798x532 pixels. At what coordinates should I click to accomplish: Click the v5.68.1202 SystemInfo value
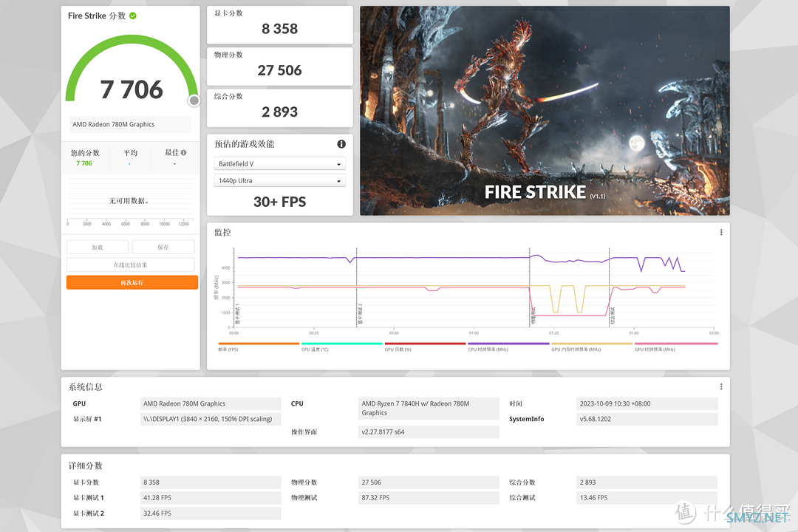click(647, 419)
